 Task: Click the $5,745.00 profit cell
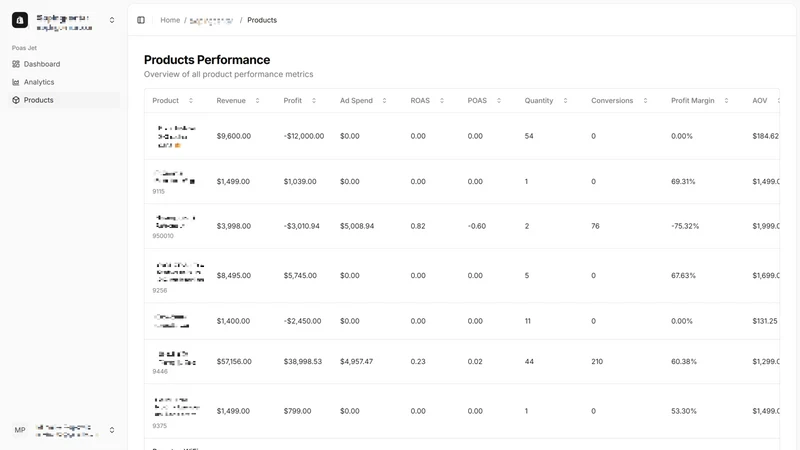[x=300, y=276]
